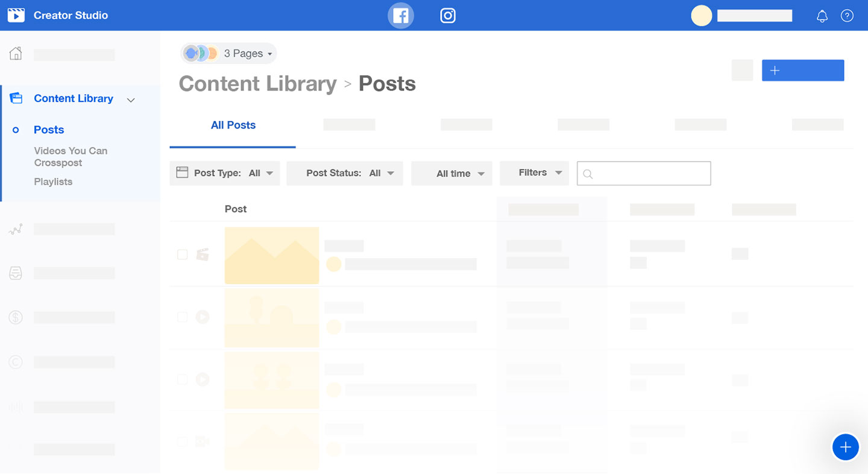The width and height of the screenshot is (868, 474).
Task: Open the Rights Manager copyright icon
Action: (x=15, y=362)
